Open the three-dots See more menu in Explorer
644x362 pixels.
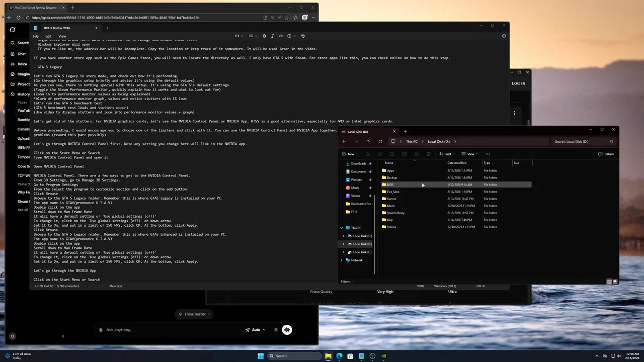(488, 154)
